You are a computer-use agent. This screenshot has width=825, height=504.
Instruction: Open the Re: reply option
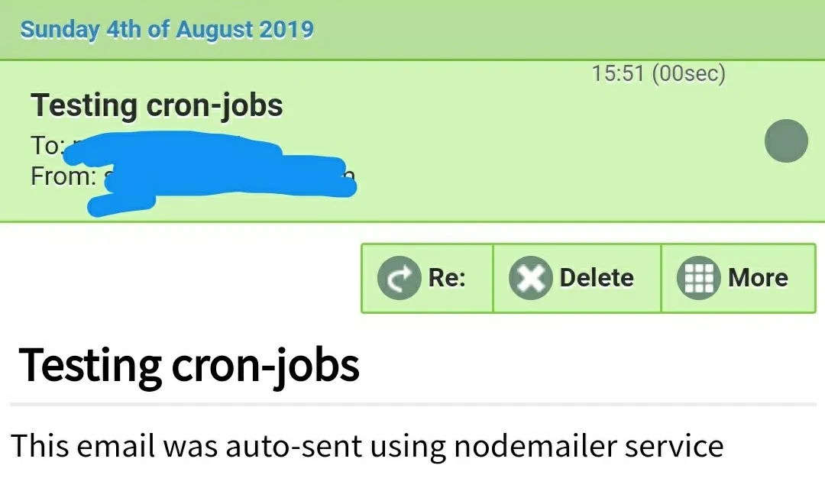(x=428, y=277)
